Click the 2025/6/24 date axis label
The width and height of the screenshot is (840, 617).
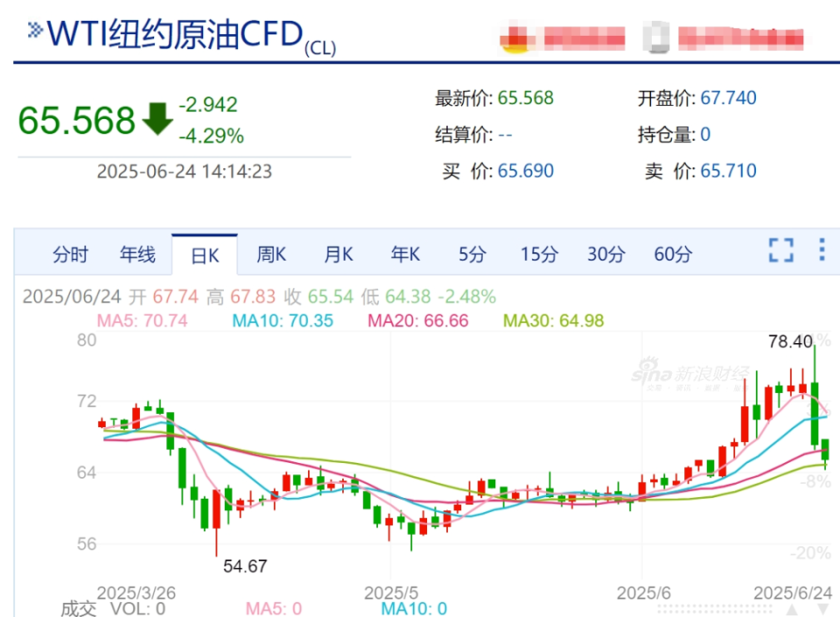click(x=793, y=592)
